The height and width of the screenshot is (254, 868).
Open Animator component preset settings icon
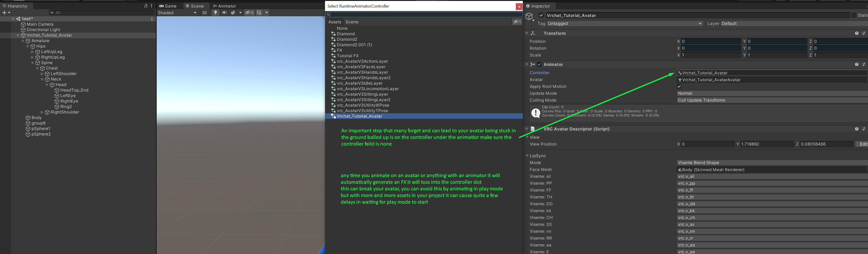[863, 64]
